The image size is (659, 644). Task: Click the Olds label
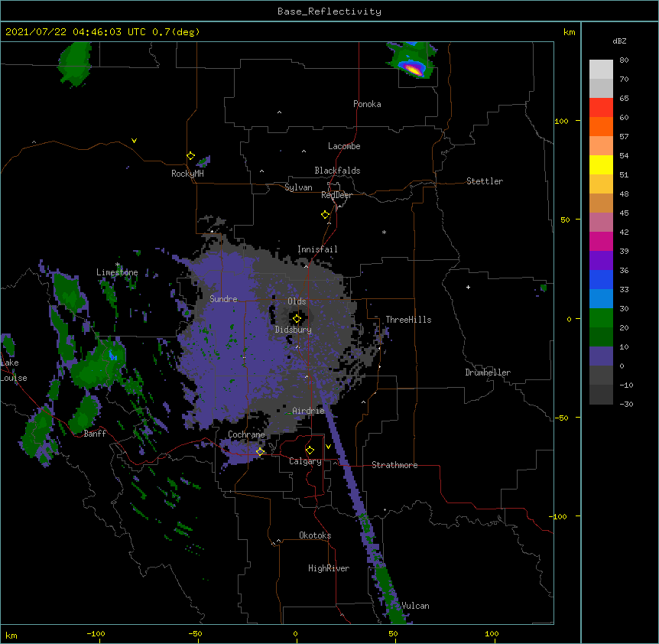click(x=297, y=301)
